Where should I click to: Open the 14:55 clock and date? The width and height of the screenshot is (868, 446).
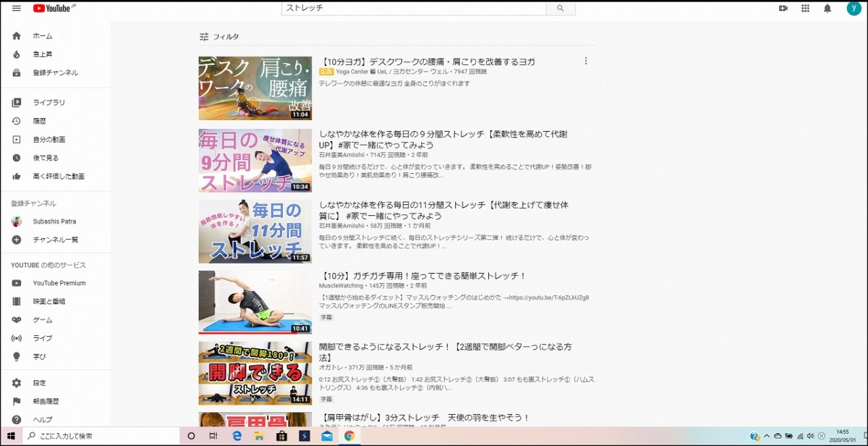(843, 436)
